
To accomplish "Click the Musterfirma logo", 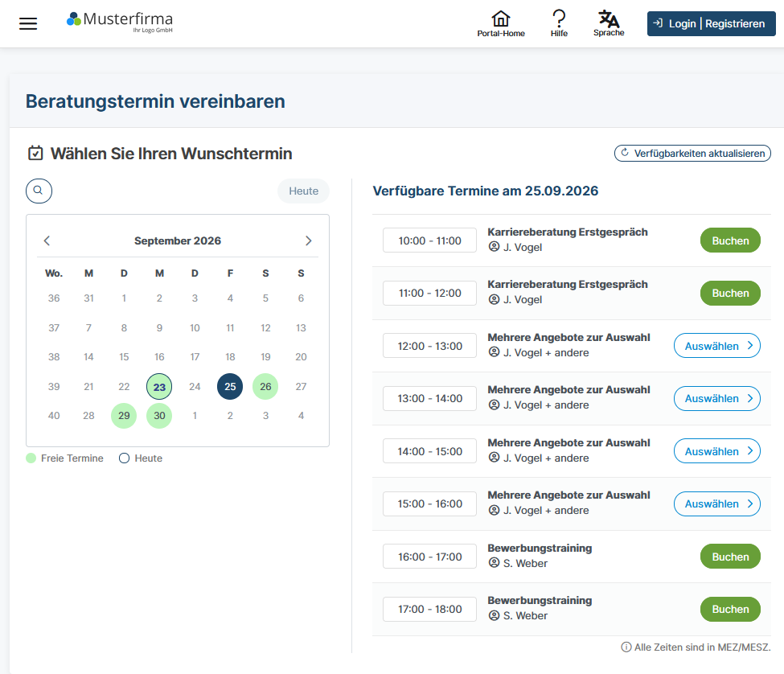I will click(x=120, y=22).
